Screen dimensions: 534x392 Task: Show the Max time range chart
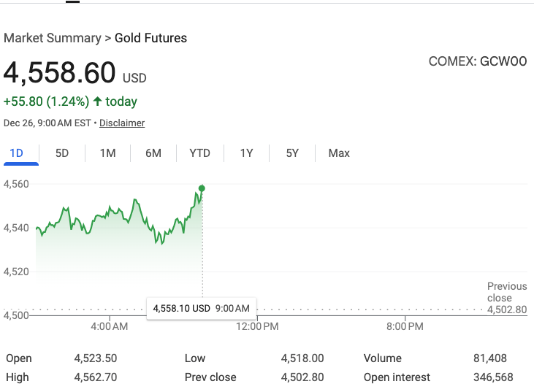pos(339,153)
